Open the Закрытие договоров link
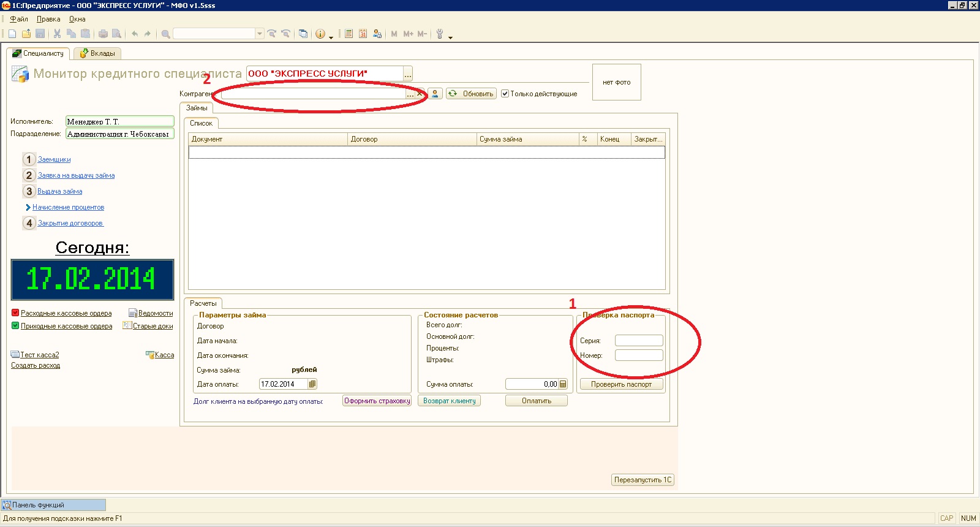Image resolution: width=980 pixels, height=527 pixels. [x=70, y=223]
